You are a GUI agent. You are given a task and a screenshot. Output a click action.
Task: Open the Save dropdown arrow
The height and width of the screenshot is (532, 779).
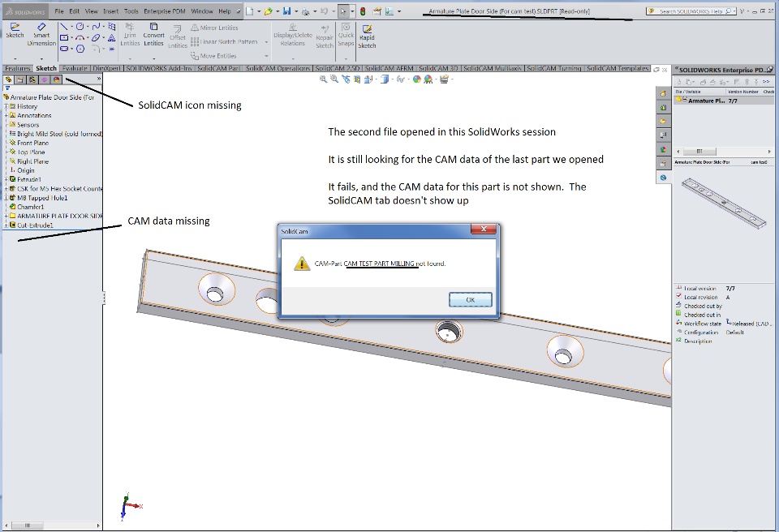(296, 11)
